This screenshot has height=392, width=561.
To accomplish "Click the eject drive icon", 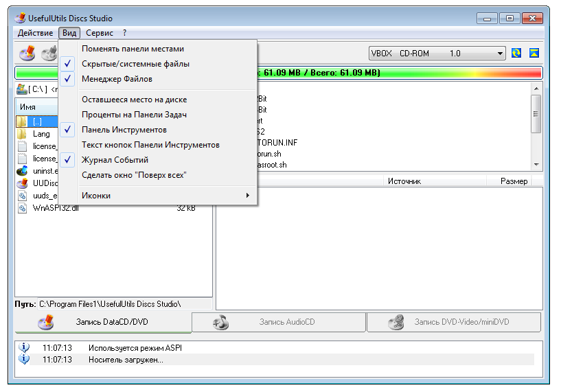I will 534,54.
